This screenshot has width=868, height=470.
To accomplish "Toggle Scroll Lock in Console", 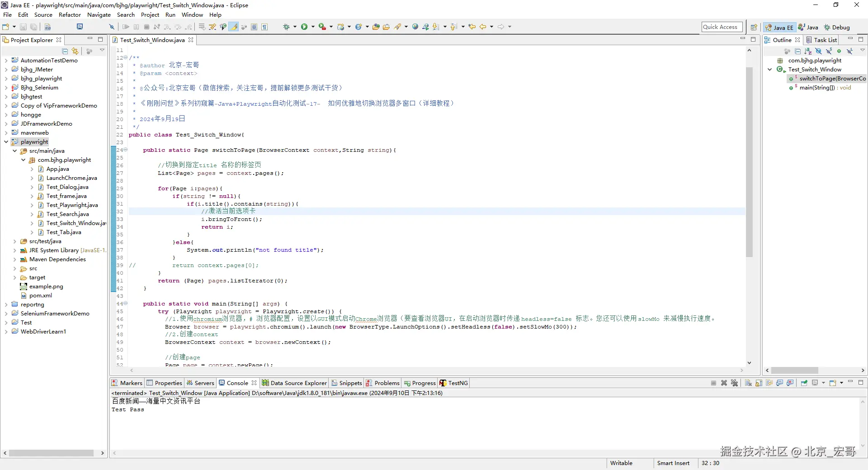I will tap(759, 383).
